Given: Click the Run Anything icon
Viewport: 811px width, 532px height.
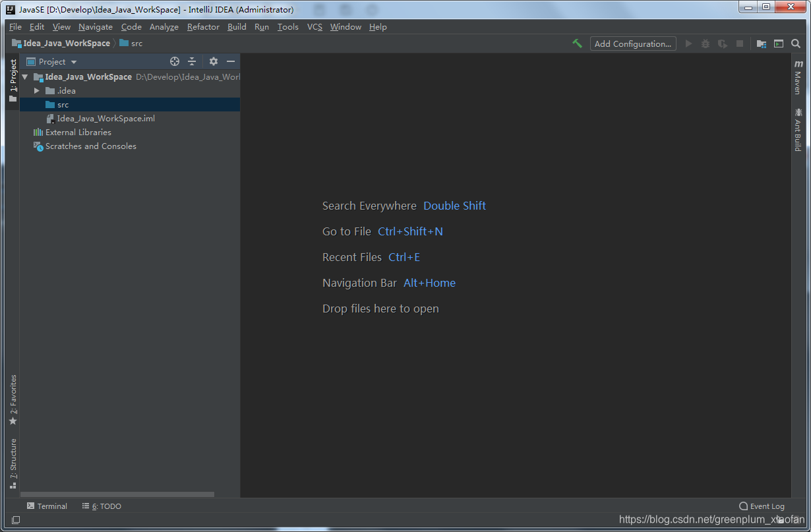Looking at the screenshot, I should click(x=779, y=44).
